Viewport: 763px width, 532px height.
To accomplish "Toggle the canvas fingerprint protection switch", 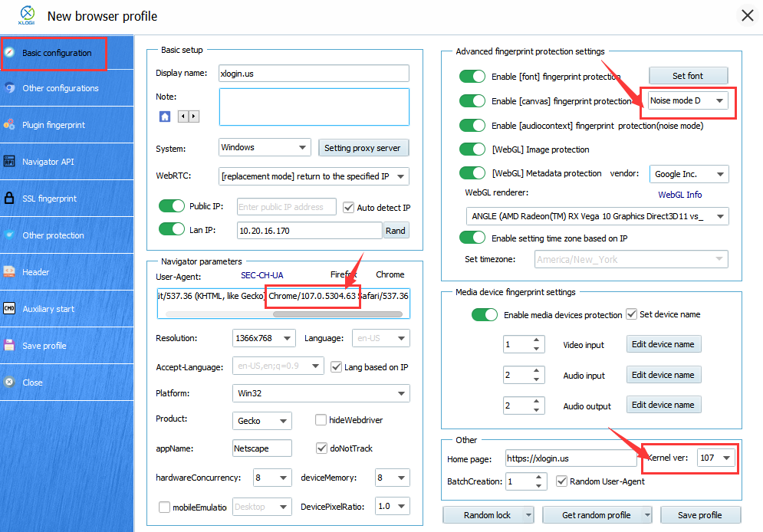I will [x=472, y=100].
